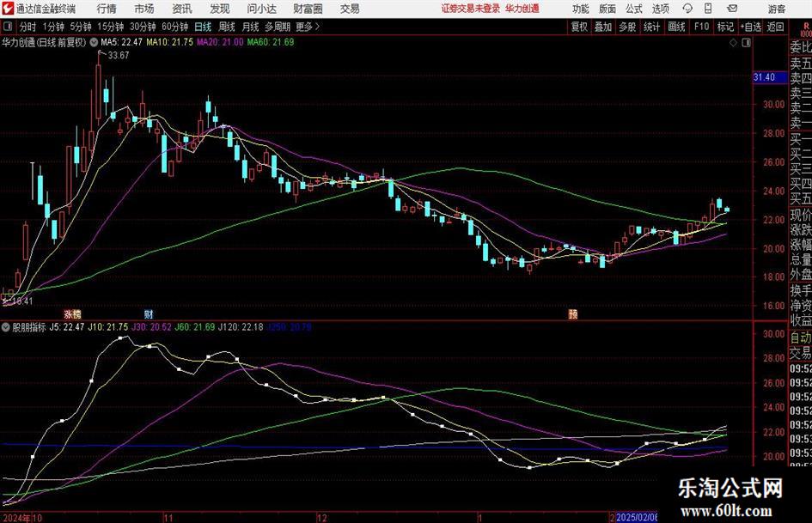Click the 多股 multi-stock button
The height and width of the screenshot is (523, 812).
[x=627, y=27]
